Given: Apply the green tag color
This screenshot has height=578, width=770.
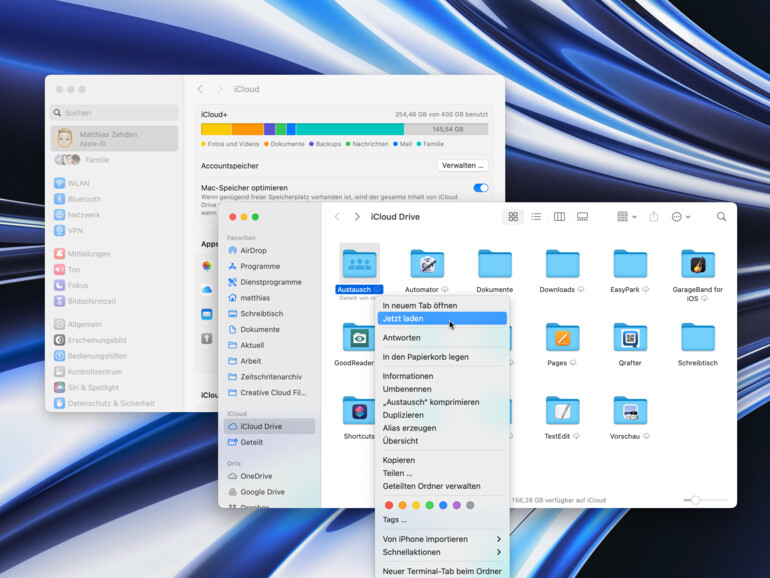Looking at the screenshot, I should click(x=430, y=505).
